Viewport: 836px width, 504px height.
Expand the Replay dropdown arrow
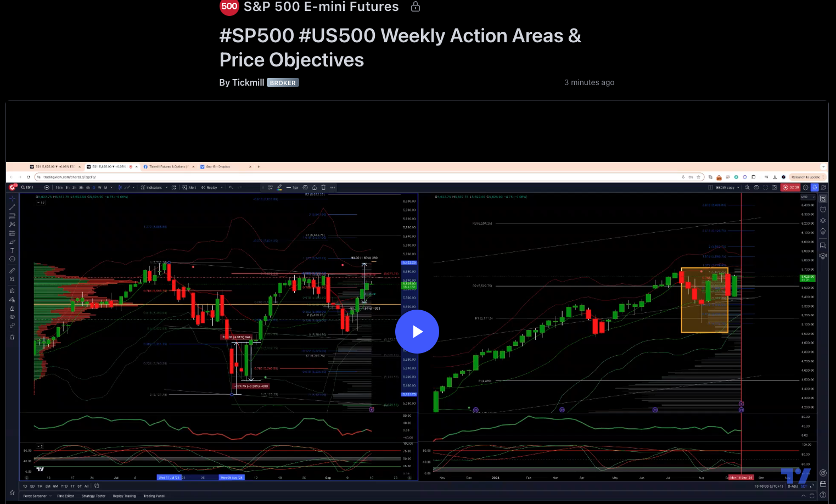[x=222, y=187]
